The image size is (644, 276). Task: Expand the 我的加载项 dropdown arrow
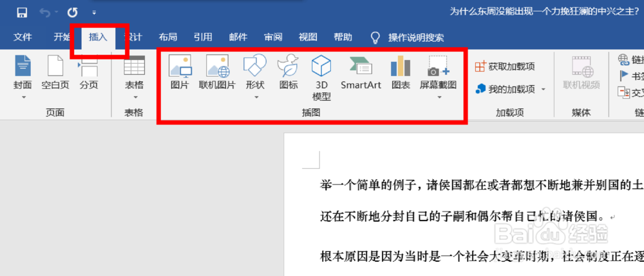(x=544, y=89)
